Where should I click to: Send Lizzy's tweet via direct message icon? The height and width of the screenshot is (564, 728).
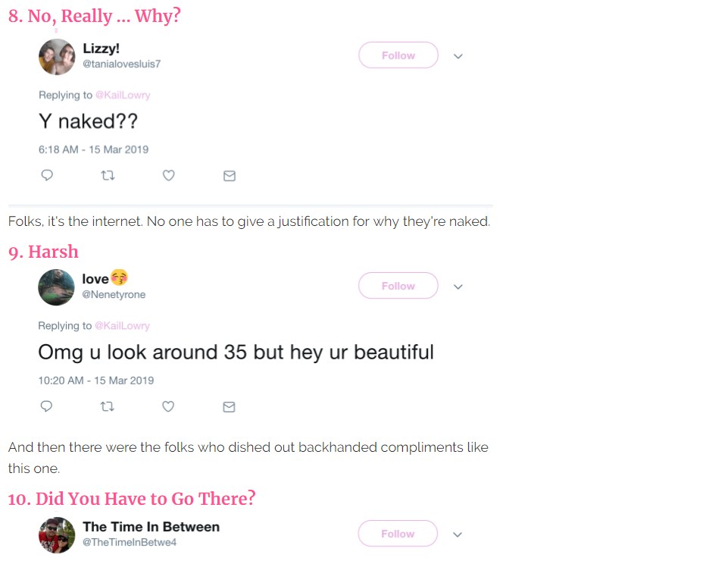point(230,176)
